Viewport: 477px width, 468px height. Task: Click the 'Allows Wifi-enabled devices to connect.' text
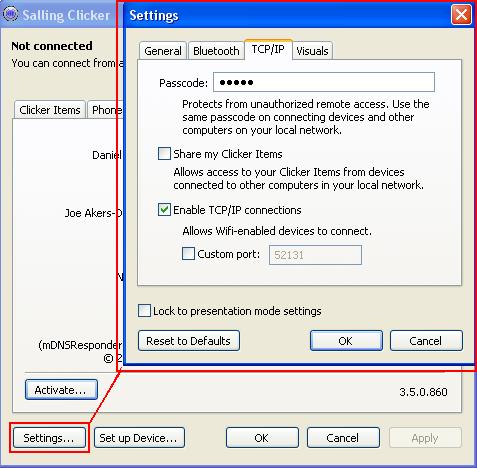[277, 231]
